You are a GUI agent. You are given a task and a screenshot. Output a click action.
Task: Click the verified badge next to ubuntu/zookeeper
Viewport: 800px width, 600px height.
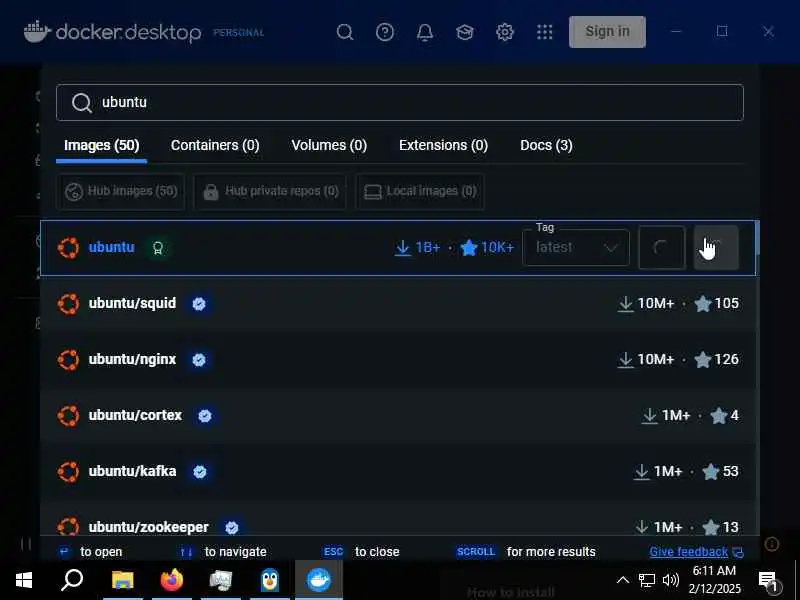232,528
